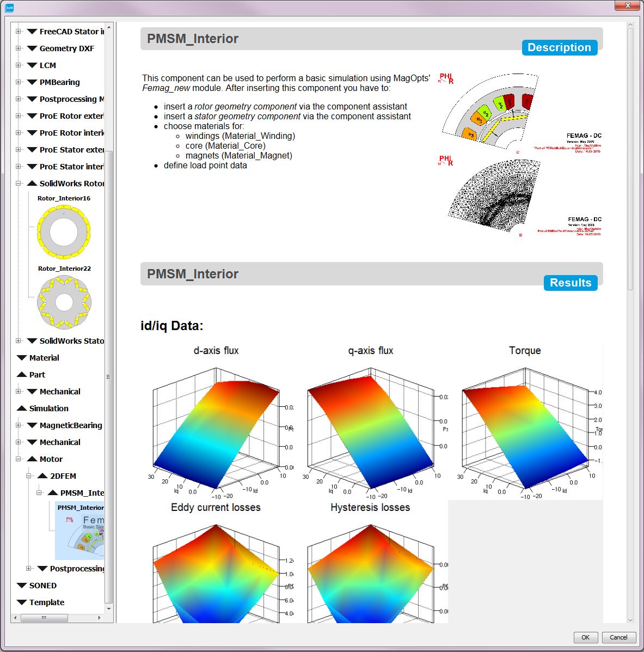Click the LCM tree item

(47, 65)
